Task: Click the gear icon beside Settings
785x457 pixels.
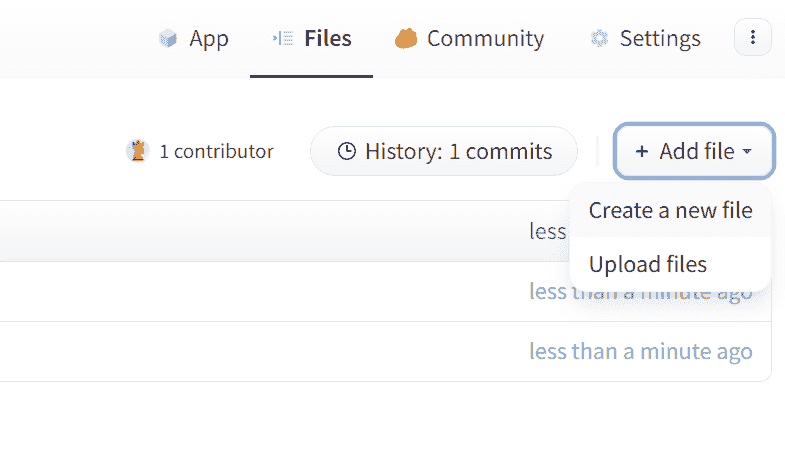Action: (599, 39)
